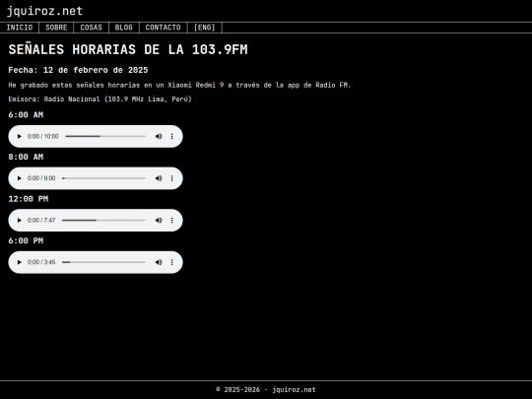This screenshot has width=532, height=399.
Task: Click the 0:00 / 7:47 time display
Action: (41, 221)
